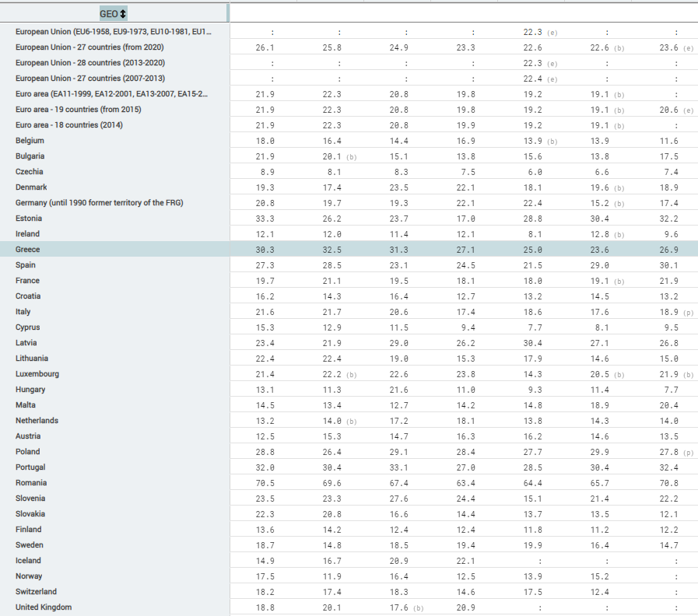Choose the Portugal row label
Screen dimensions: 698x616
tap(30, 467)
